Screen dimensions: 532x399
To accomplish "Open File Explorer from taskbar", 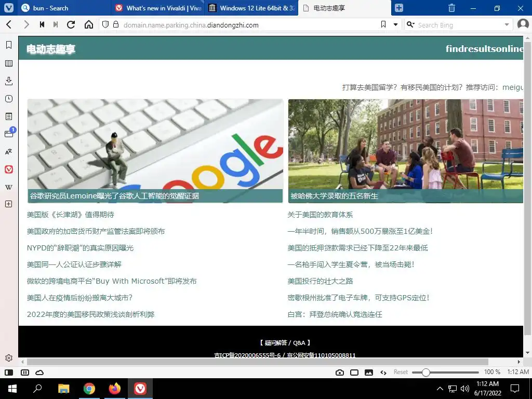I will pos(63,389).
